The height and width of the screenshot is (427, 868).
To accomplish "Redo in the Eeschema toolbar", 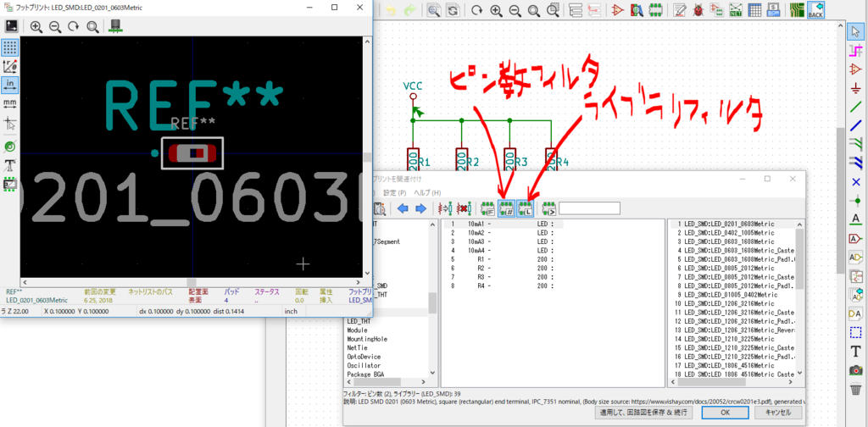I will [x=410, y=10].
